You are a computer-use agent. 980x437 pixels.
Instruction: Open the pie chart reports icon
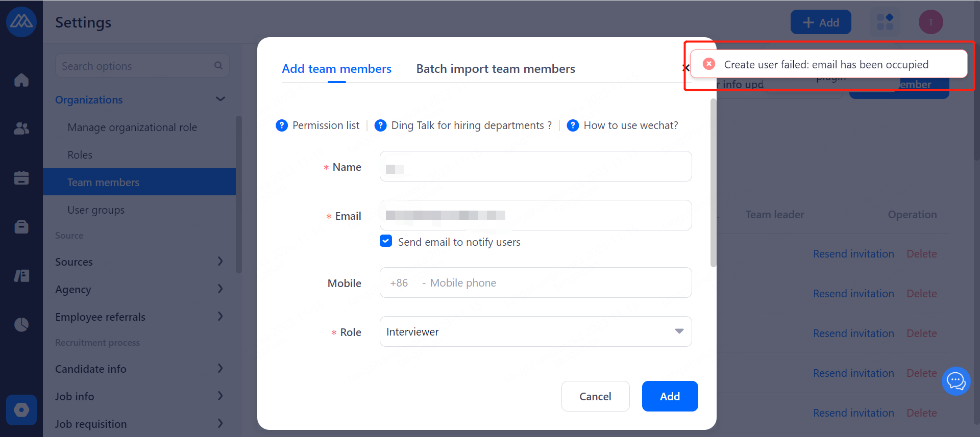coord(21,324)
